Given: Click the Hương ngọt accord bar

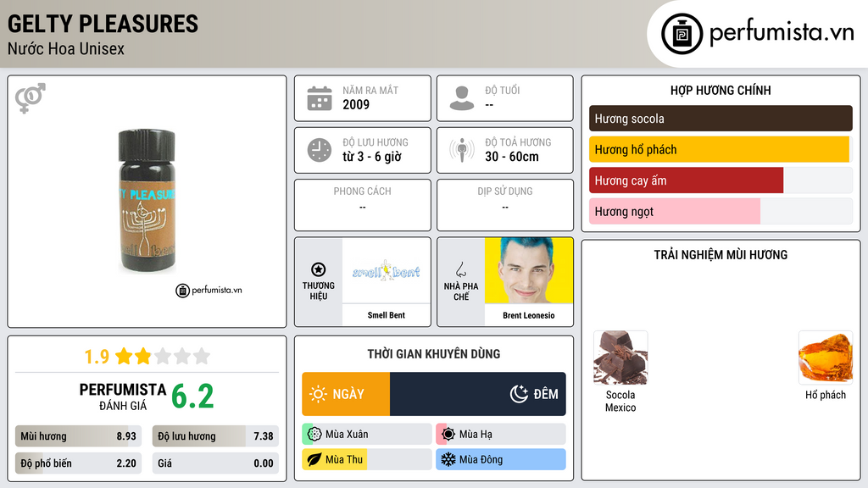Looking at the screenshot, I should (721, 211).
